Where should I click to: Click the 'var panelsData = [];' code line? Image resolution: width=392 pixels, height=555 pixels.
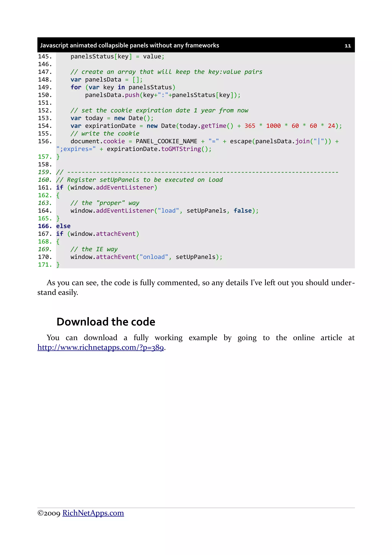106,79
